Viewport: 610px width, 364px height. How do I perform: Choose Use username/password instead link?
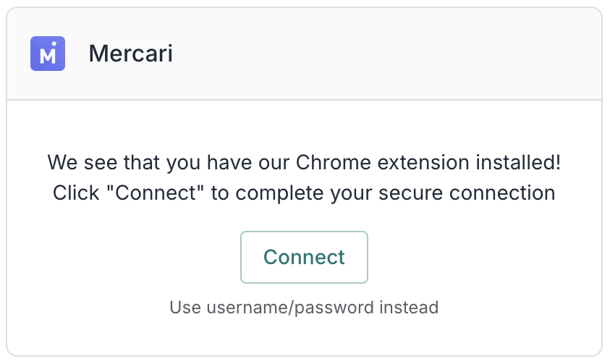click(x=304, y=308)
